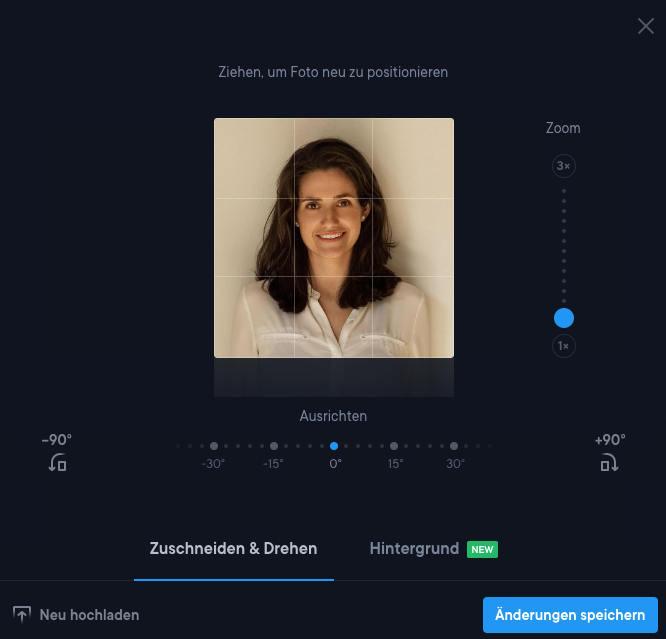Click the upload icon beside Neu hochladen
The height and width of the screenshot is (639, 666).
tap(22, 615)
